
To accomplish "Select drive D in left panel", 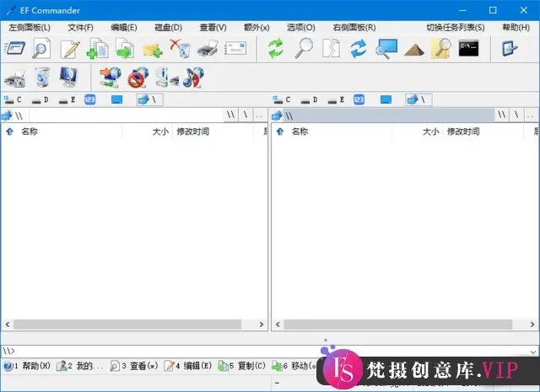I will pyautogui.click(x=40, y=100).
